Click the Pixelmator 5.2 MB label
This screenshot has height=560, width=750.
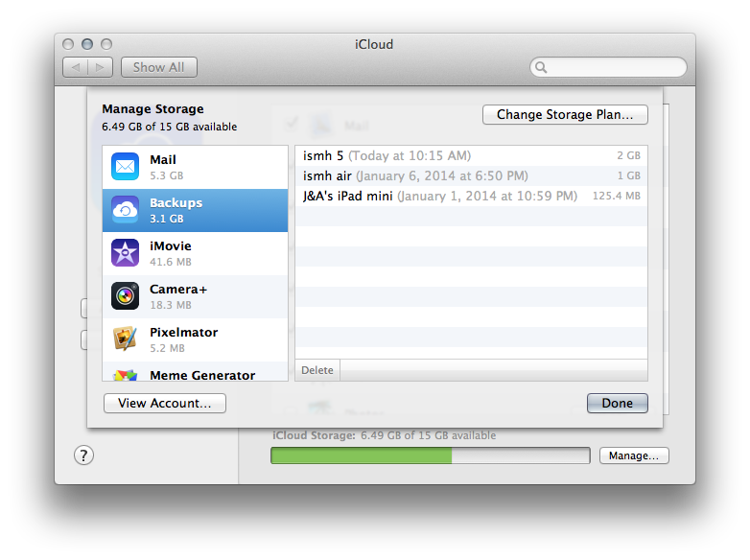tap(184, 339)
